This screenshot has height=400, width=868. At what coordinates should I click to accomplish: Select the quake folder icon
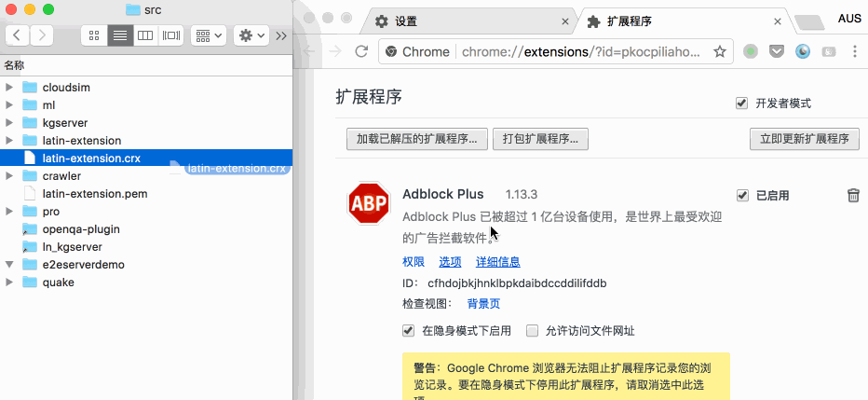pyautogui.click(x=30, y=283)
